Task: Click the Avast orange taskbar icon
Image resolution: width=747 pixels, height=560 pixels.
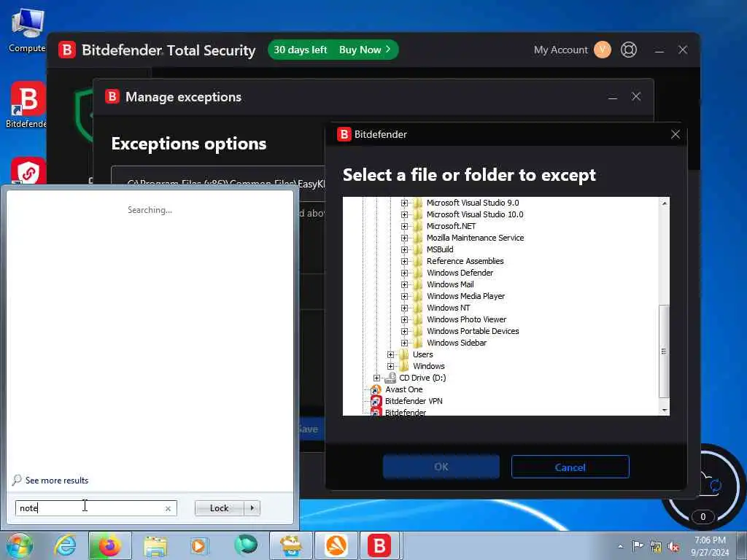Action: [336, 545]
